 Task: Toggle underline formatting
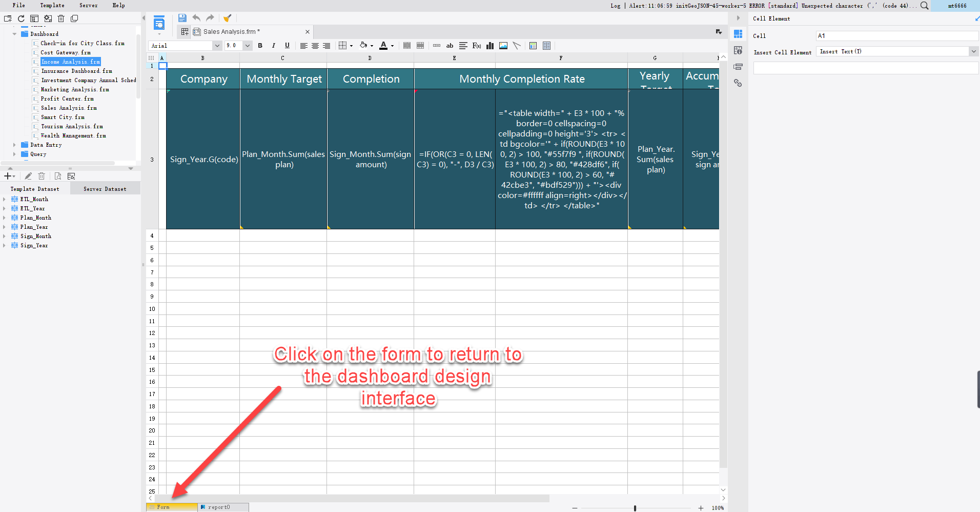pos(287,46)
